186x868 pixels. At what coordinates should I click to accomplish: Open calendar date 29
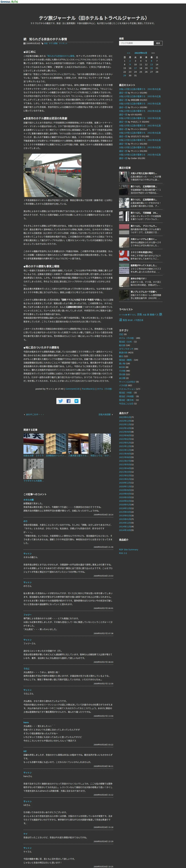[x=125, y=76]
